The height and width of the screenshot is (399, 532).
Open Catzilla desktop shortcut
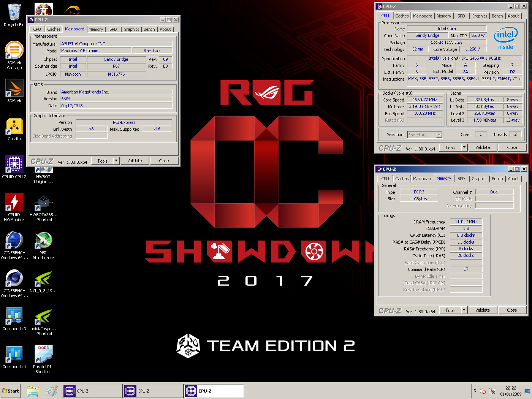point(14,129)
